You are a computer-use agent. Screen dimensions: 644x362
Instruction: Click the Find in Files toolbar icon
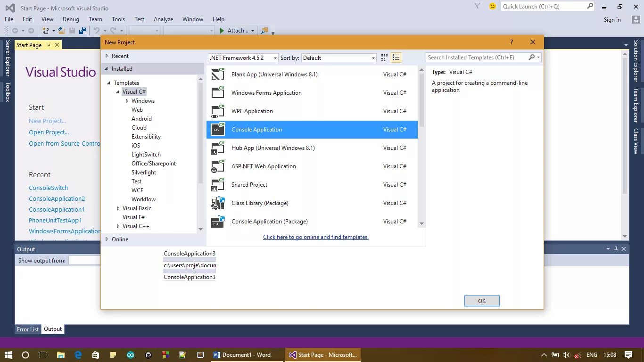click(264, 31)
